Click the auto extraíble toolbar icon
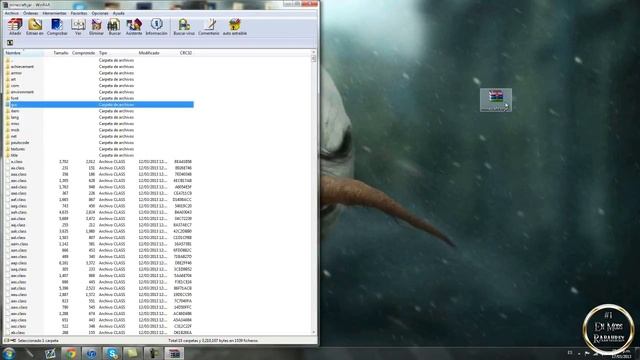640x360 pixels. pos(235,27)
